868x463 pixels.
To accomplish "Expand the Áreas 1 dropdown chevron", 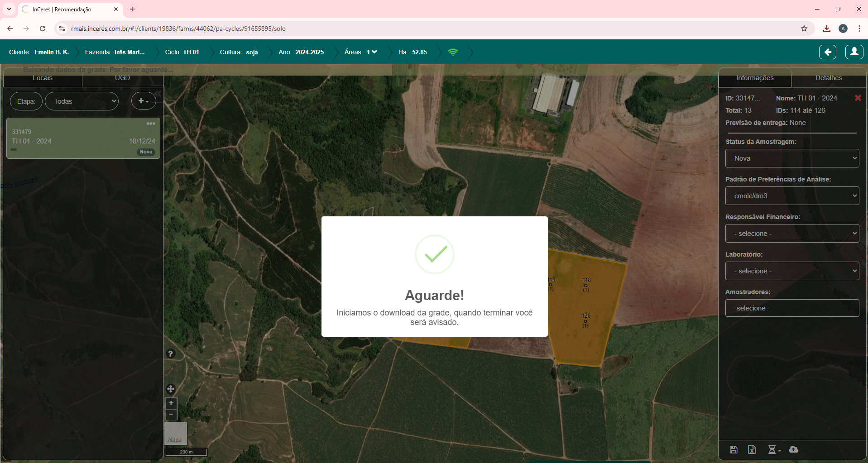I will click(x=374, y=52).
